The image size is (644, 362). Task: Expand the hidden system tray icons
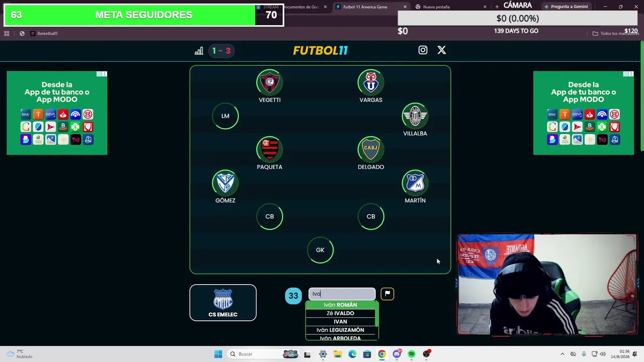[x=562, y=354]
